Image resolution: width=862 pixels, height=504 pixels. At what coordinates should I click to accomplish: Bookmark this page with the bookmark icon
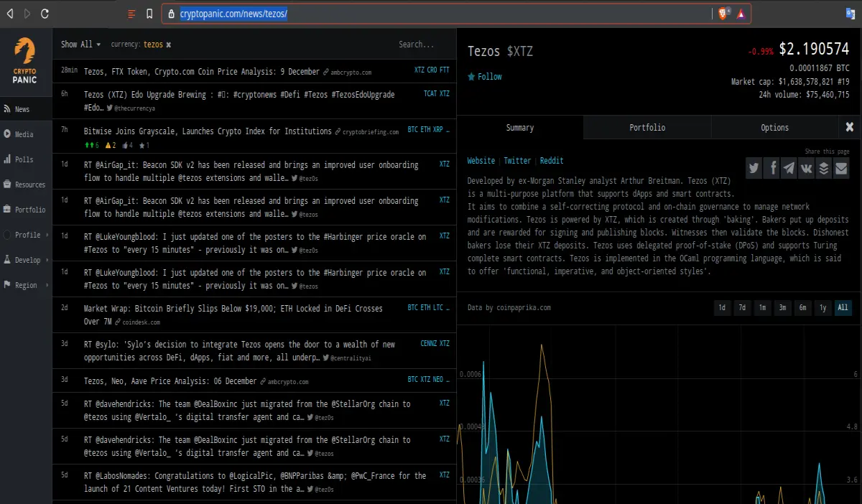pos(149,14)
